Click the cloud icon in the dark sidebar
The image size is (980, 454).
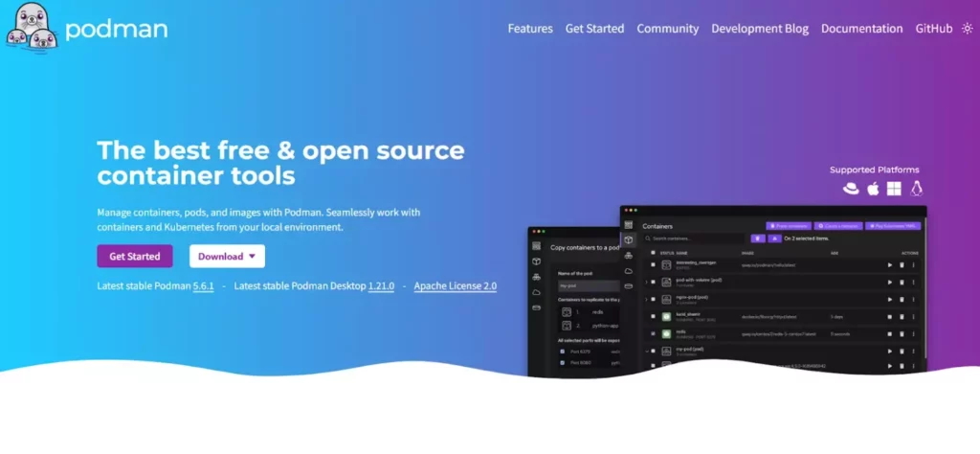pos(628,270)
